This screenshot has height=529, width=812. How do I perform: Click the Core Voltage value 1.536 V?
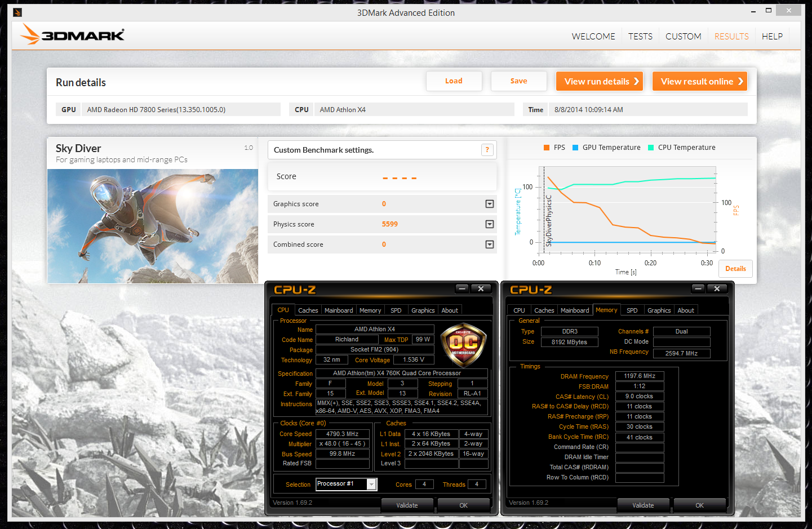click(x=414, y=359)
